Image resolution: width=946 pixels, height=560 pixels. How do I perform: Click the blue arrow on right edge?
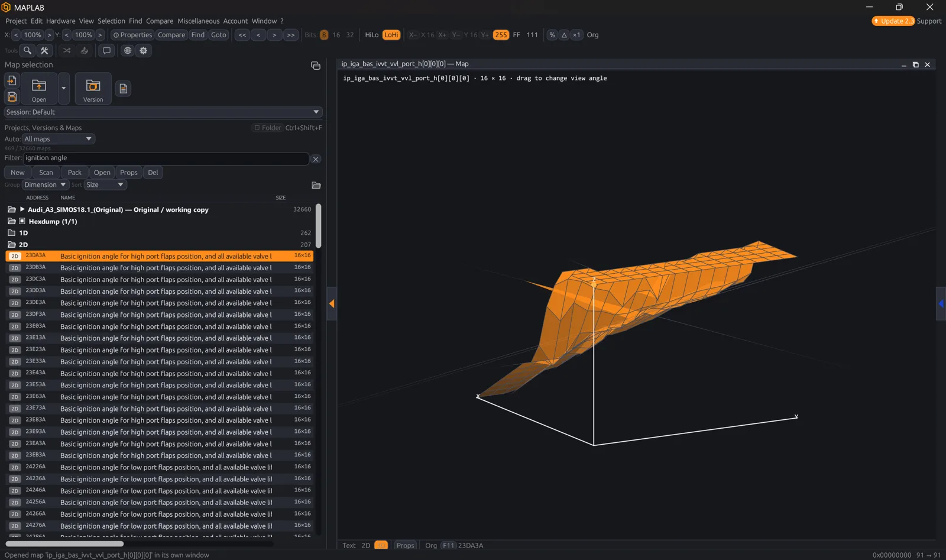click(941, 303)
